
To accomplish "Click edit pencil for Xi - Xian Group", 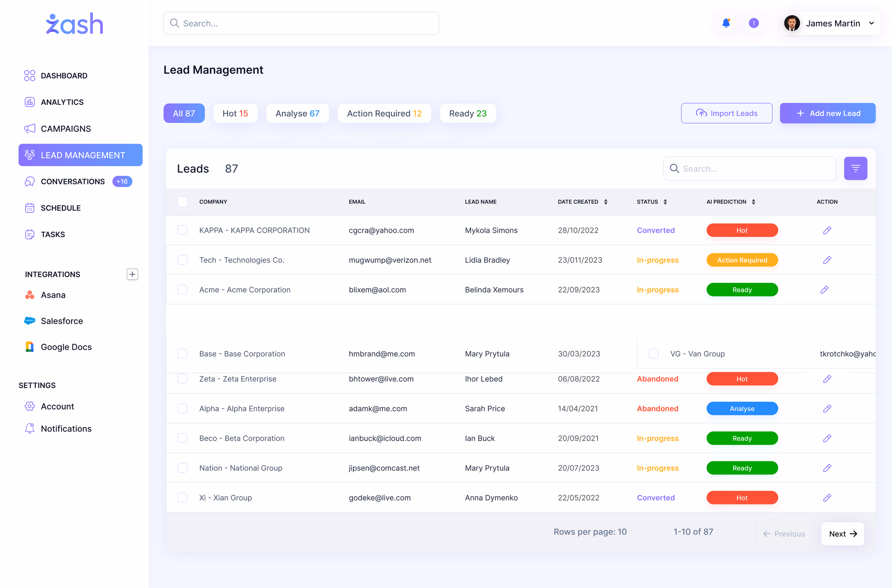I will tap(827, 497).
